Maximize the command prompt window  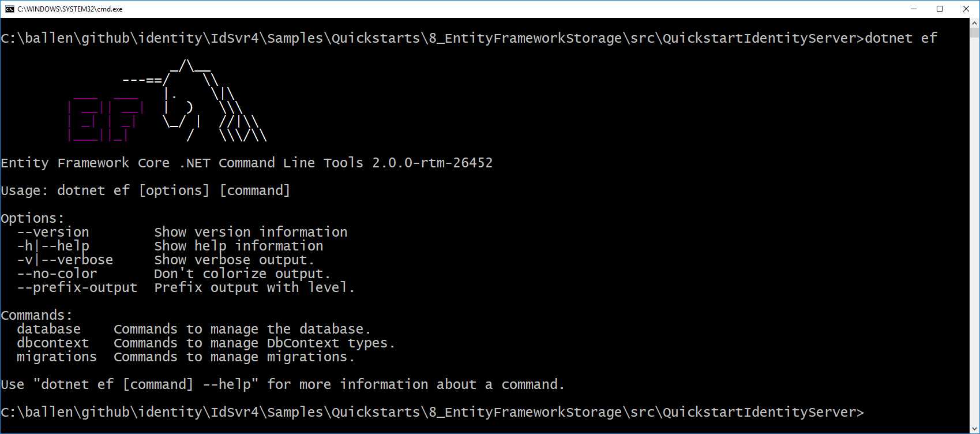tap(940, 9)
